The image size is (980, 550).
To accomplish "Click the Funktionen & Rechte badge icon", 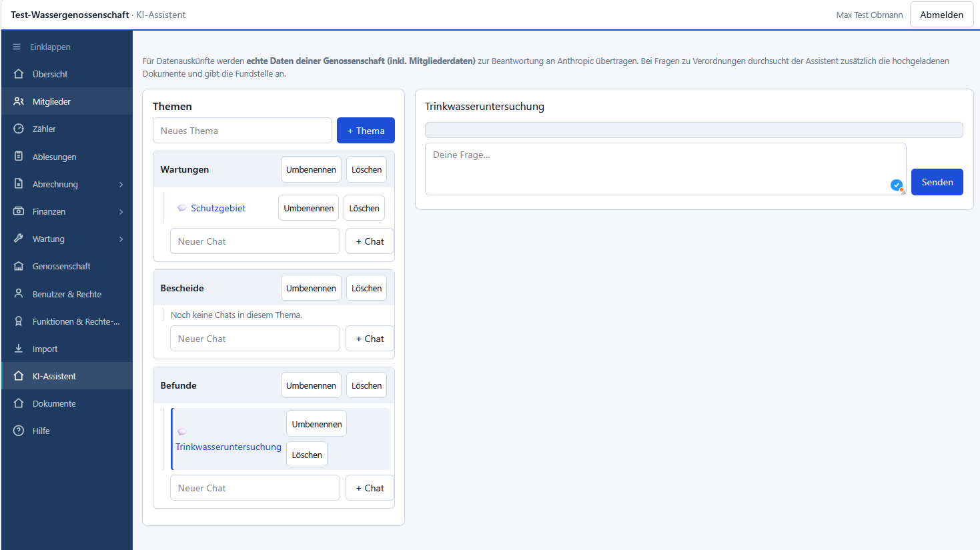I will click(19, 321).
